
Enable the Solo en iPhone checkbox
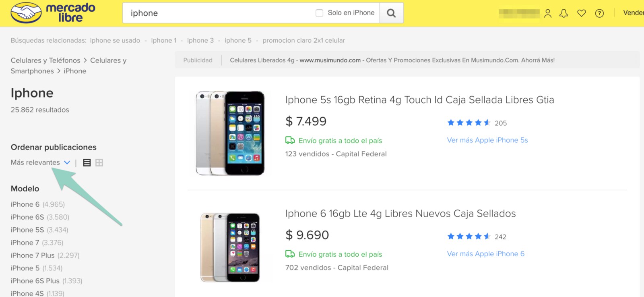320,13
